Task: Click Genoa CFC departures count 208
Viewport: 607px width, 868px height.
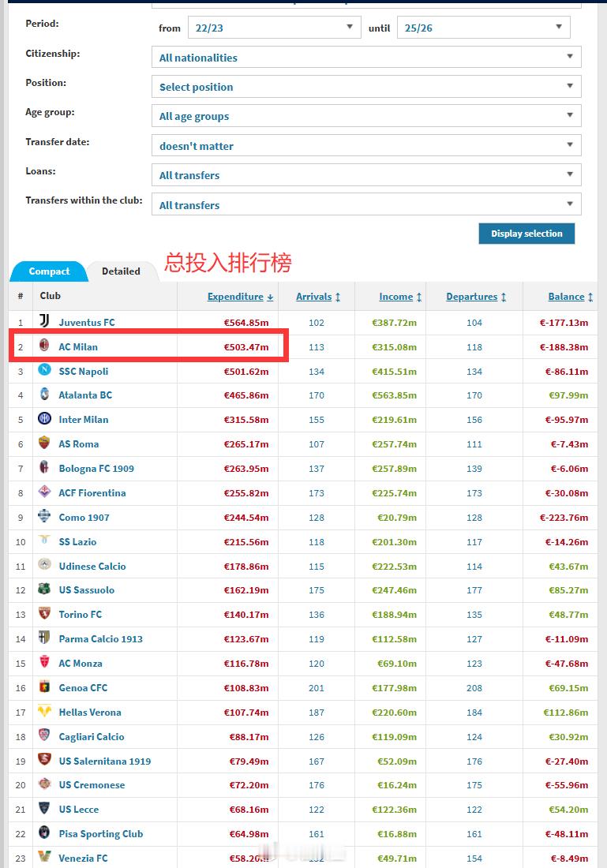Action: 474,688
